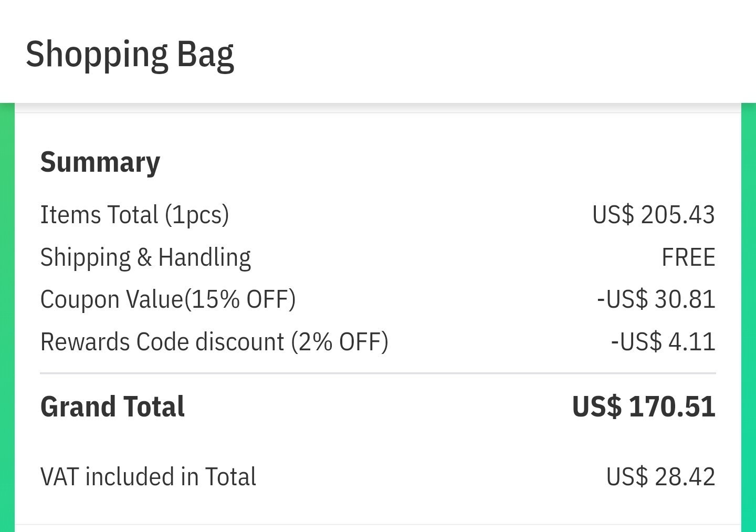The width and height of the screenshot is (756, 532).
Task: Click the green strip on the left edge
Action: [x=7, y=315]
